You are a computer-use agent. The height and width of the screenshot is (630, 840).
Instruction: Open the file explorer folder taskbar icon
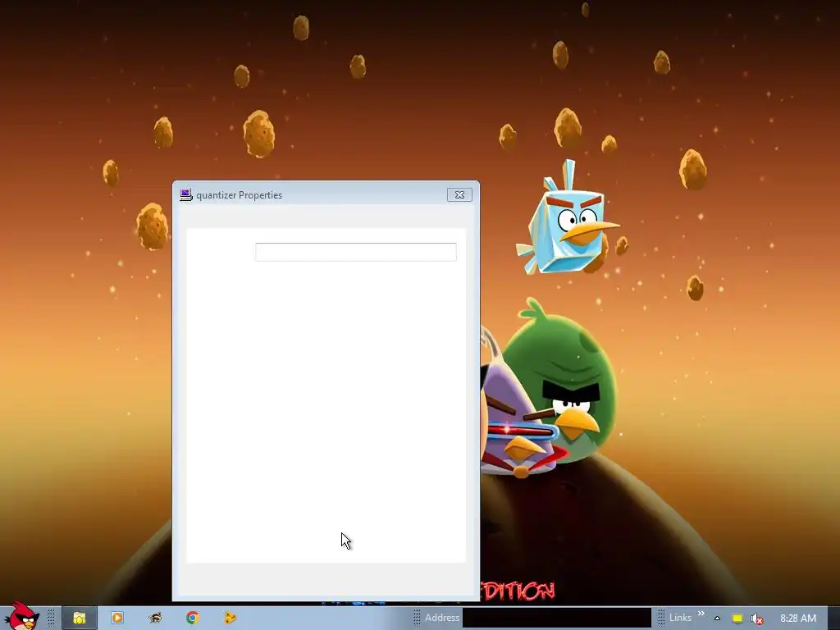click(80, 618)
